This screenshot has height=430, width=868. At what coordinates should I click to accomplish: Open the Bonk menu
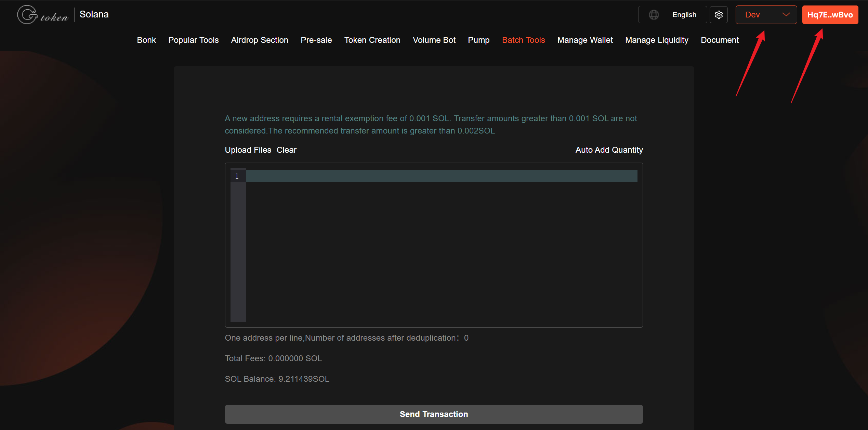146,40
